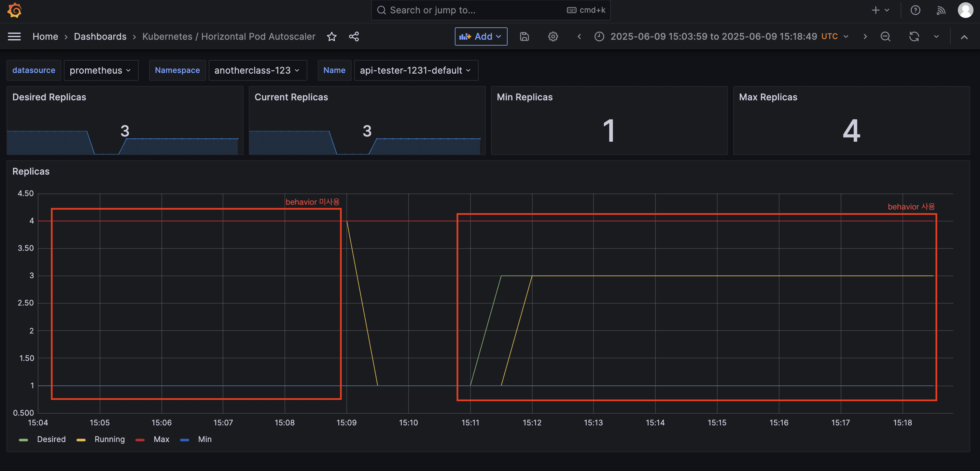Screen dimensions: 980x471
Task: Open dashboard settings gear icon
Action: click(x=553, y=36)
